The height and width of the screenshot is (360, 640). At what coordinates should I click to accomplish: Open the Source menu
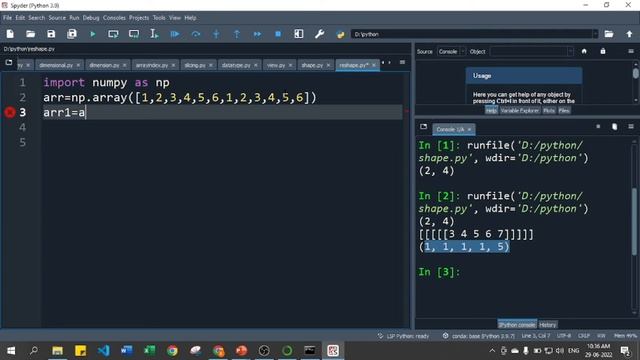coord(57,18)
